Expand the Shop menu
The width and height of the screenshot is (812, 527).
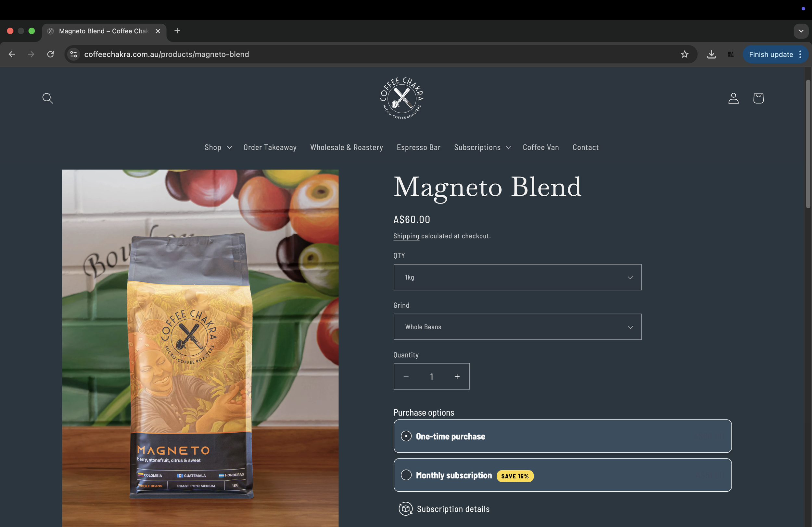tap(218, 147)
